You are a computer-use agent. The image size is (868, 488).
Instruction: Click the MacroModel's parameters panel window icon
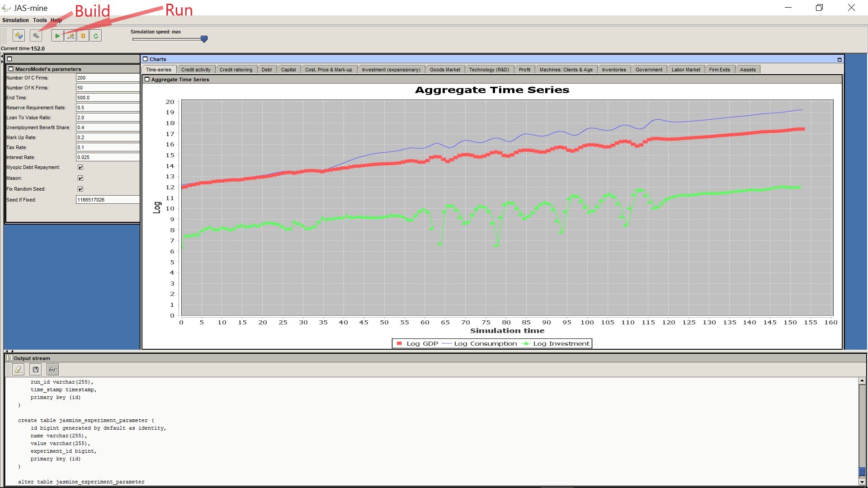pyautogui.click(x=11, y=69)
